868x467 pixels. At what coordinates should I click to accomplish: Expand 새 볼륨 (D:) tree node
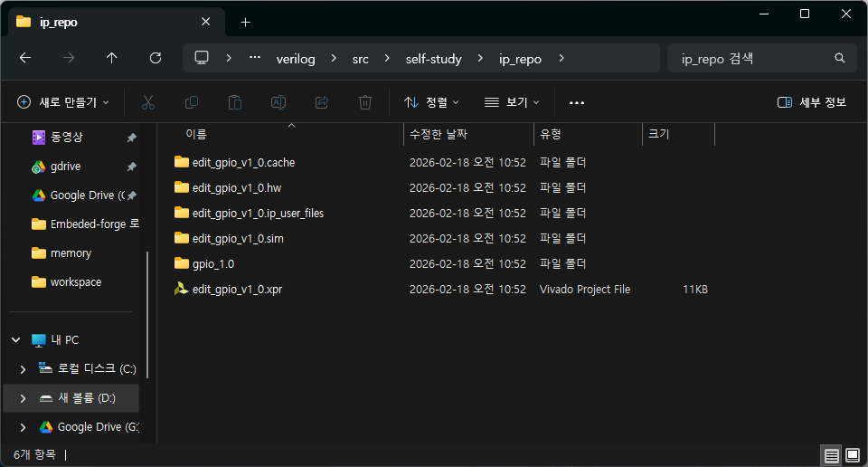click(x=23, y=398)
